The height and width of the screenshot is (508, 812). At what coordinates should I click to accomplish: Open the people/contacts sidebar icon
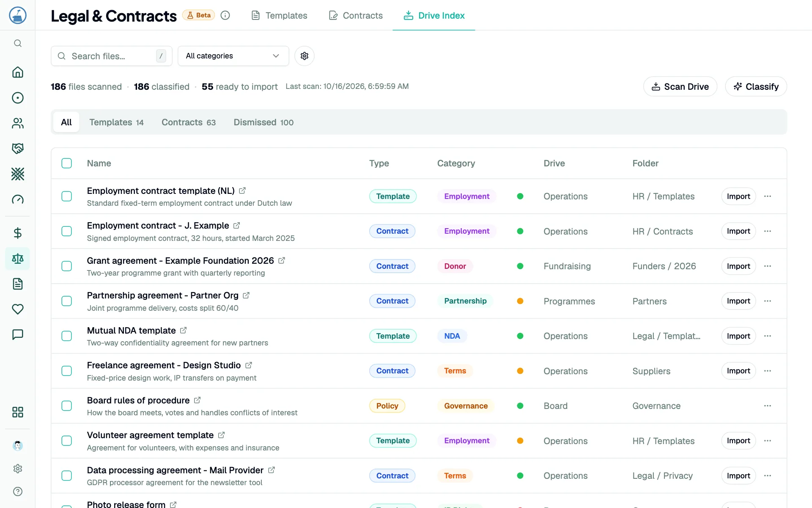18,123
